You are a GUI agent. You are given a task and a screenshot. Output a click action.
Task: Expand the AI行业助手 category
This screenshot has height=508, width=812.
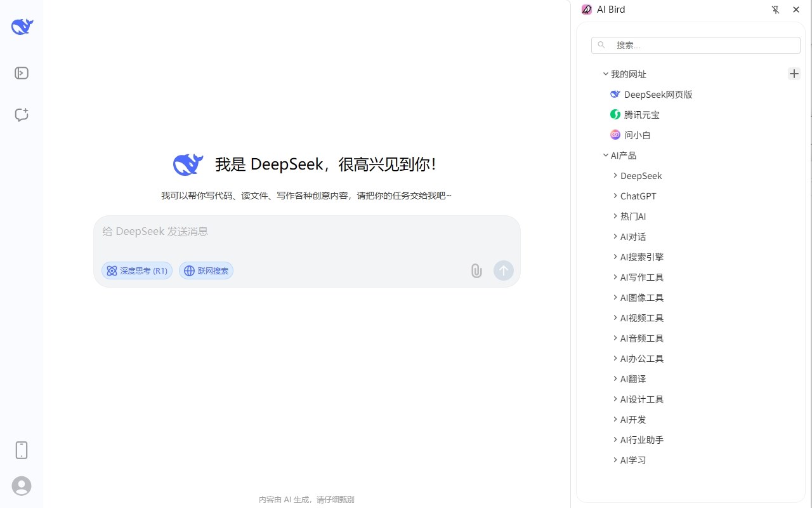pyautogui.click(x=615, y=440)
